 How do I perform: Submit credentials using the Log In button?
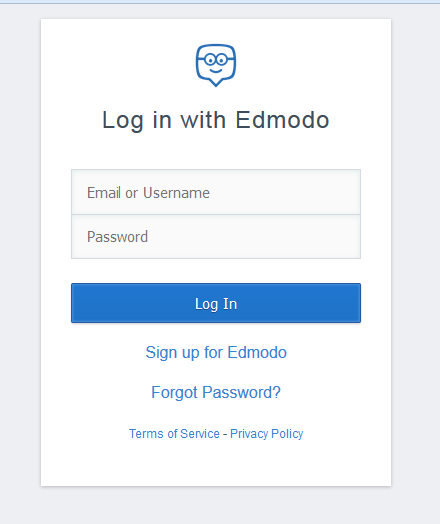[216, 303]
